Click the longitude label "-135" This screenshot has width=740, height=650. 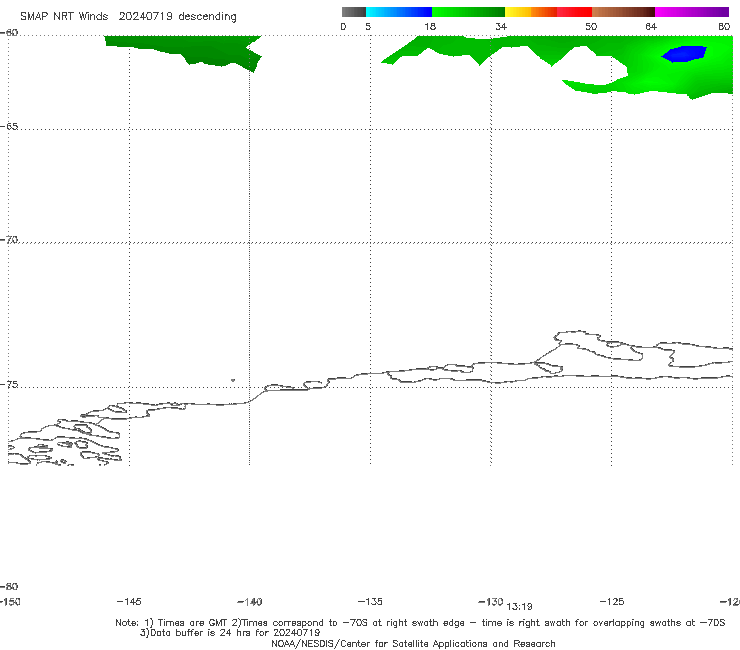point(370,601)
